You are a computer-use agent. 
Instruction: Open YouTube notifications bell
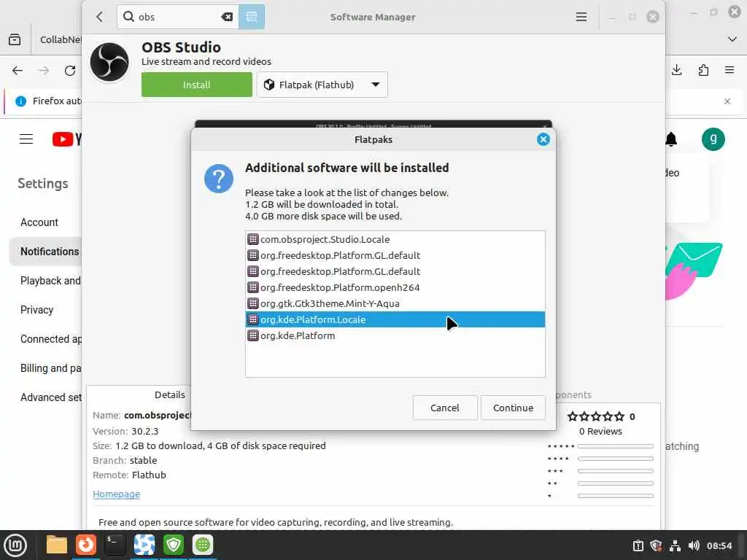[x=671, y=139]
